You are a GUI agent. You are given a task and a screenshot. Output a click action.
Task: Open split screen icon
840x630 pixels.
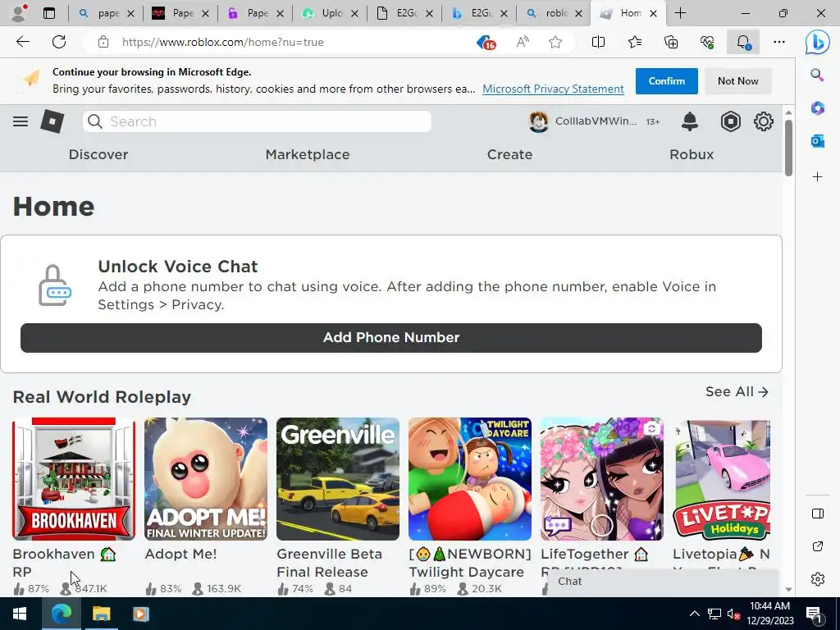[x=598, y=42]
